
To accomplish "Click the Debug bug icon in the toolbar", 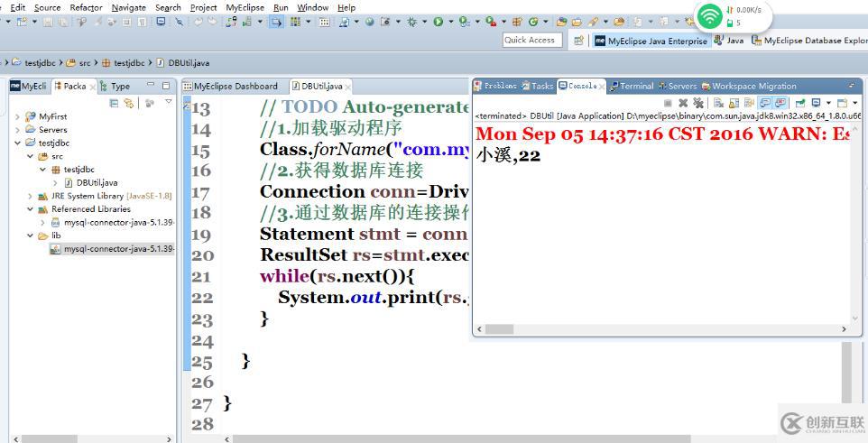I will (x=411, y=22).
